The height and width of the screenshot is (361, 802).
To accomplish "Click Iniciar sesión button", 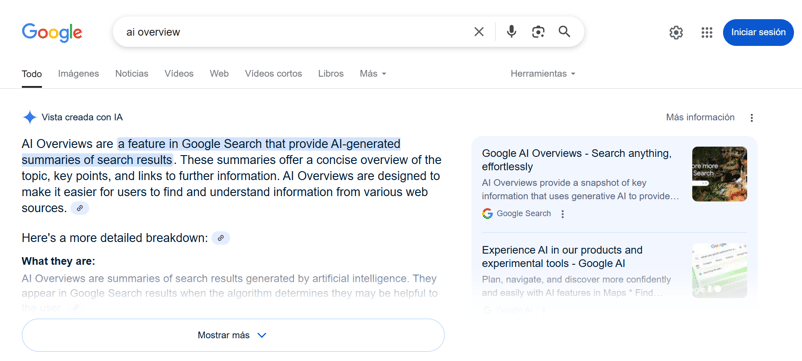I will [x=758, y=32].
